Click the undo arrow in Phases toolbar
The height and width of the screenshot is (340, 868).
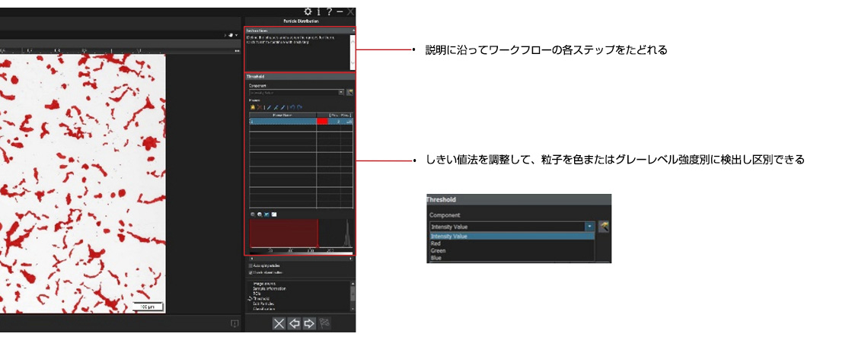pyautogui.click(x=292, y=107)
